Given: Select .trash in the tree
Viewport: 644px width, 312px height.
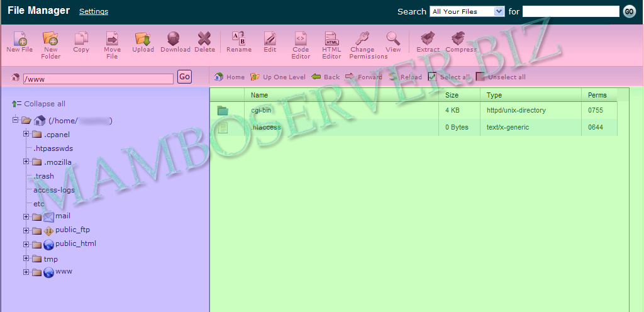Looking at the screenshot, I should click(43, 176).
